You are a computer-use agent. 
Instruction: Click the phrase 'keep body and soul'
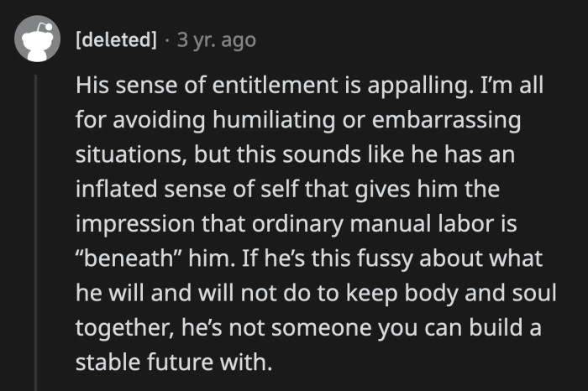[x=451, y=294]
